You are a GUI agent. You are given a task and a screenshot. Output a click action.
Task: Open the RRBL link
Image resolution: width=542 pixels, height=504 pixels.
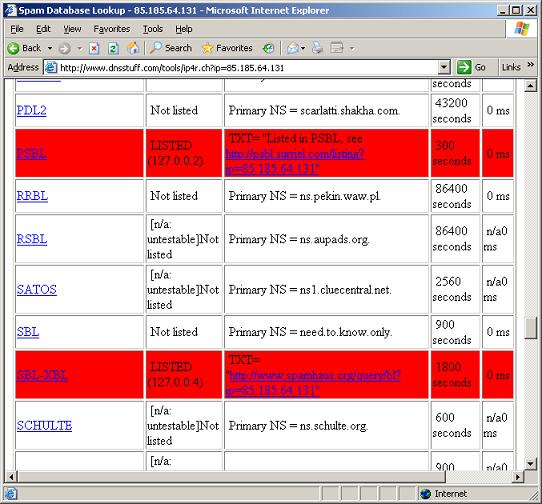(x=32, y=196)
